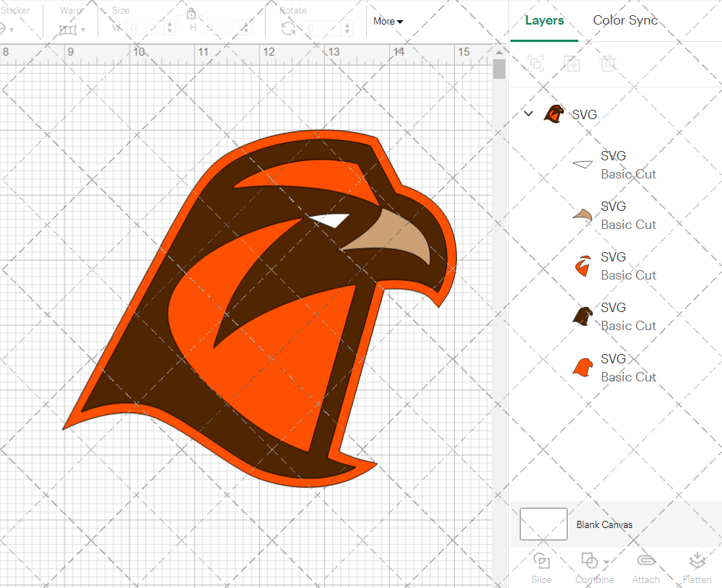Click the group layers icon
The width and height of the screenshot is (722, 588).
[x=536, y=64]
